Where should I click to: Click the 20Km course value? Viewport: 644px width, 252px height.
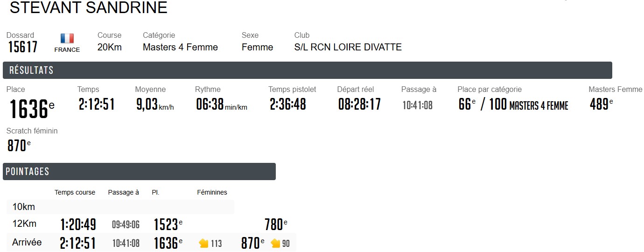(x=109, y=47)
